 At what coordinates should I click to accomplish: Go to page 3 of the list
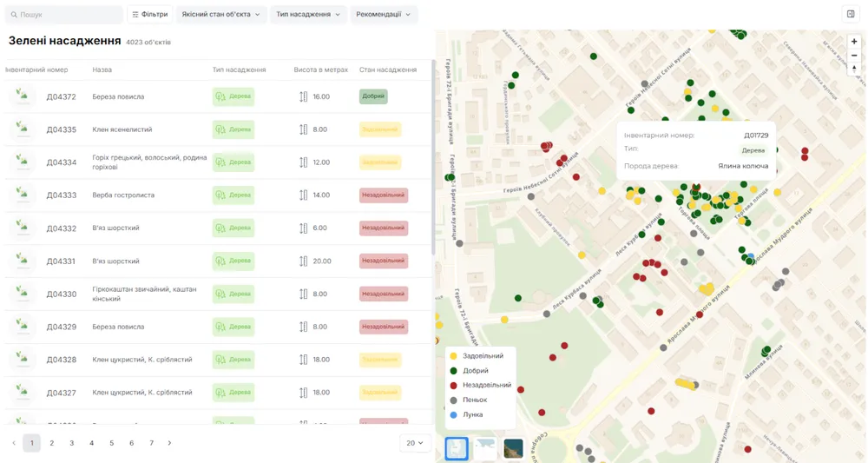[x=71, y=443]
